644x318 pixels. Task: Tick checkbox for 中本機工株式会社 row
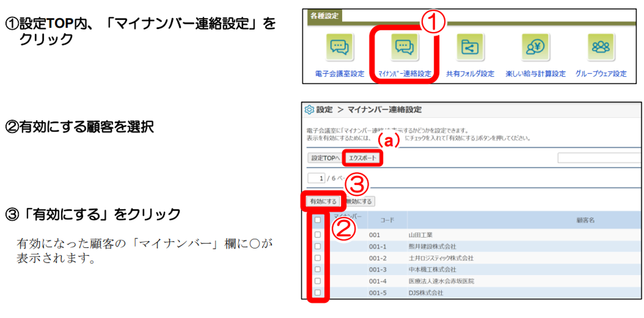317,269
